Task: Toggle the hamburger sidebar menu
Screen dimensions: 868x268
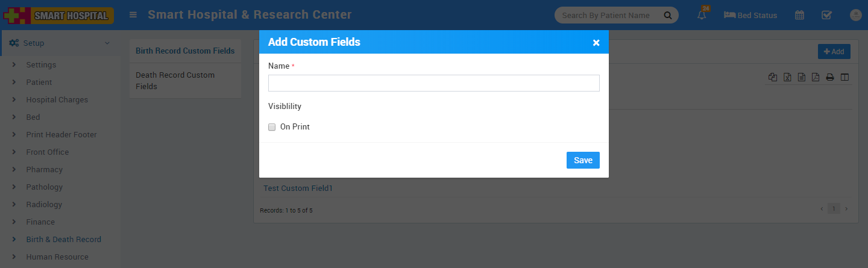Action: [133, 15]
